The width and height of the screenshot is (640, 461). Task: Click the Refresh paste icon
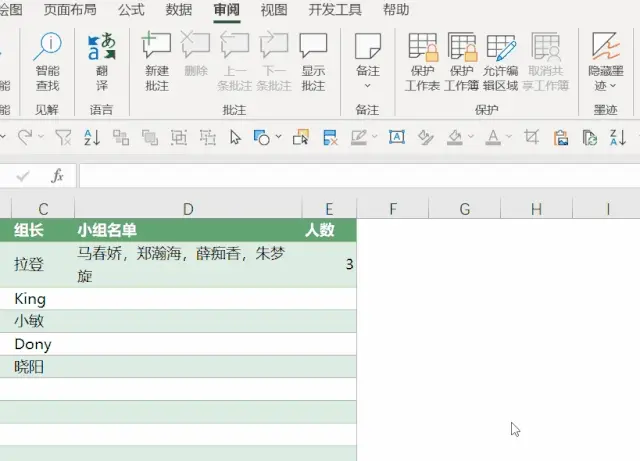[x=589, y=138]
